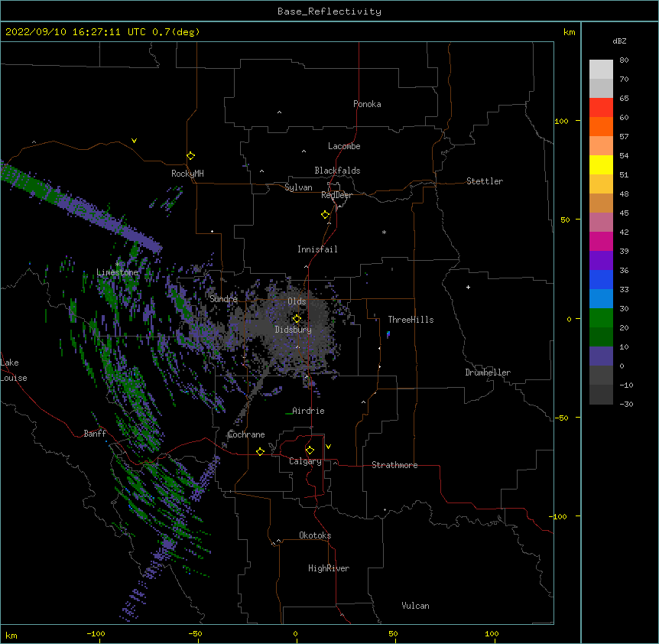
Task: Click the yellow V marker east of Calgary
Action: click(328, 447)
